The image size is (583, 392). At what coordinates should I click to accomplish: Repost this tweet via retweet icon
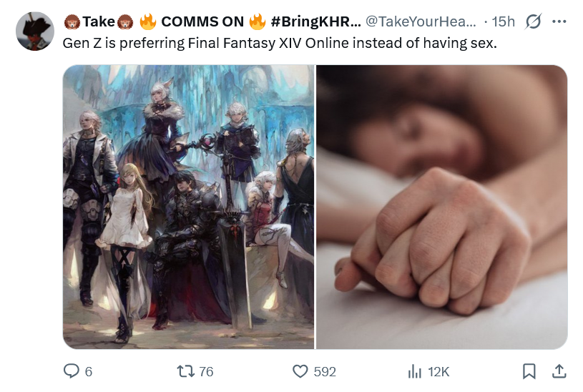pos(185,371)
